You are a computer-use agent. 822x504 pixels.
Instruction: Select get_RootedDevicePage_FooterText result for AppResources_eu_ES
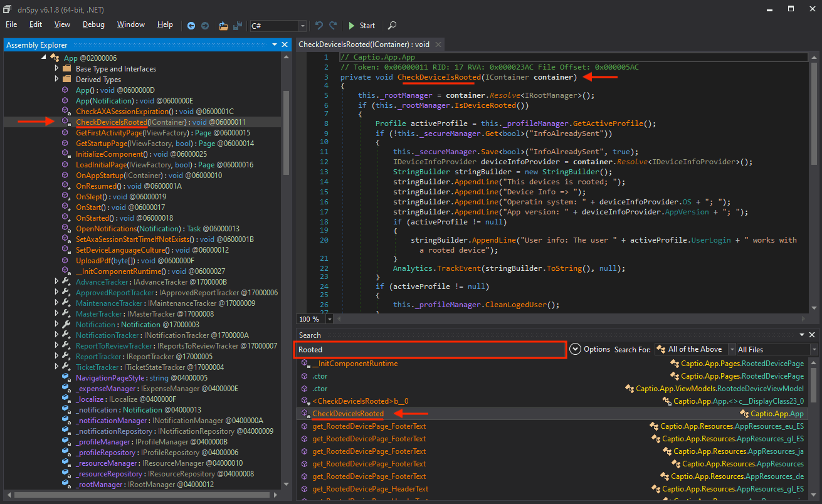[x=369, y=426]
